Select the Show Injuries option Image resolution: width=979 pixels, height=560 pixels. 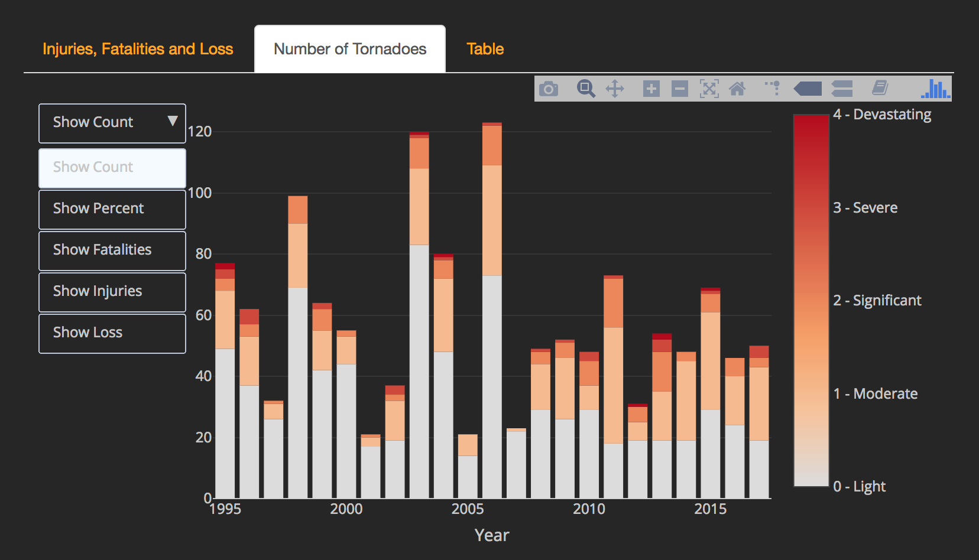(x=112, y=292)
